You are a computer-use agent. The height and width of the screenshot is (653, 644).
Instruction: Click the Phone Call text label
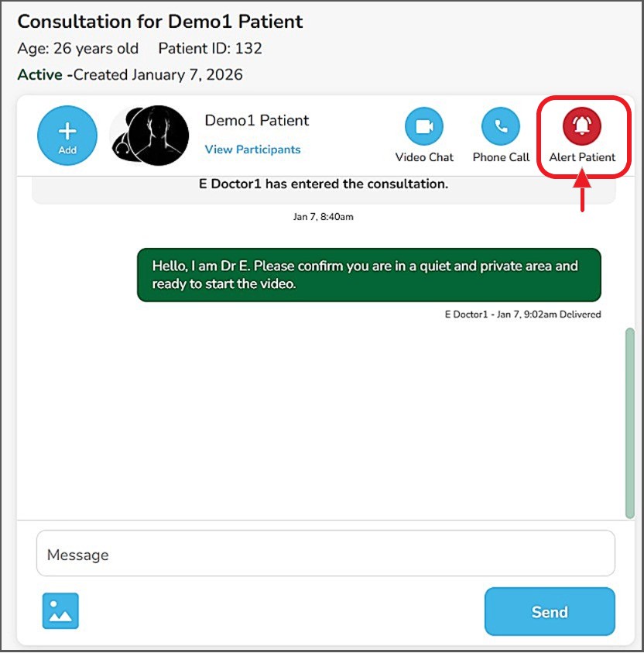pos(501,157)
